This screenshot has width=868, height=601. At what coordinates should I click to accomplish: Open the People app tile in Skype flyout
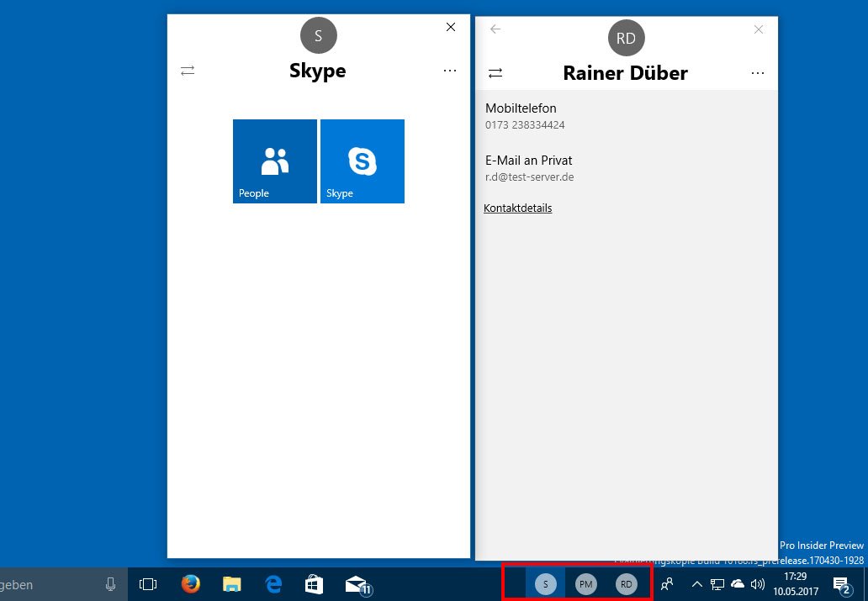[273, 161]
